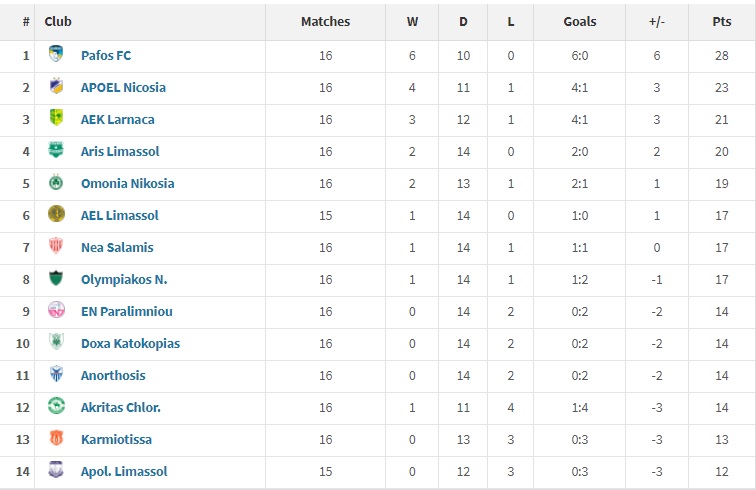Open the Anorthosis team page
Screen dimensions: 756x490
[x=113, y=375]
